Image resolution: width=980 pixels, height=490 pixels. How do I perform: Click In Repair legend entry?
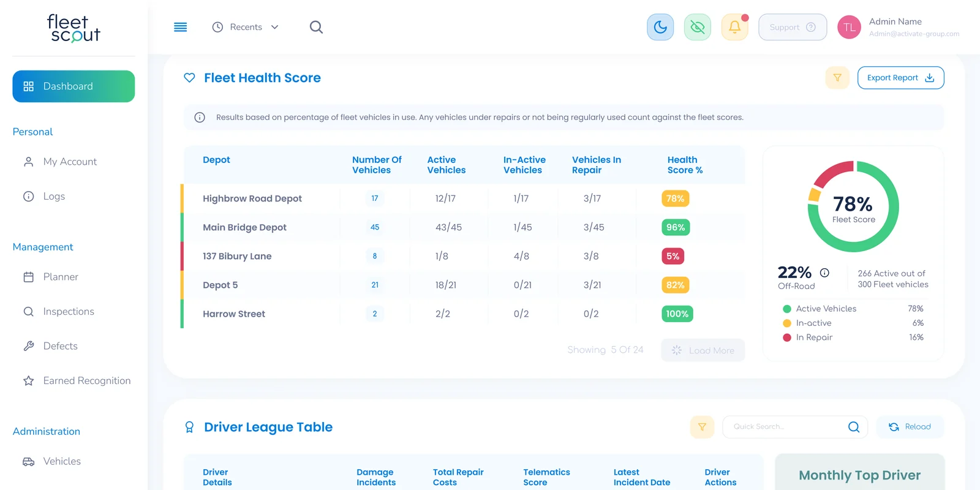point(853,337)
